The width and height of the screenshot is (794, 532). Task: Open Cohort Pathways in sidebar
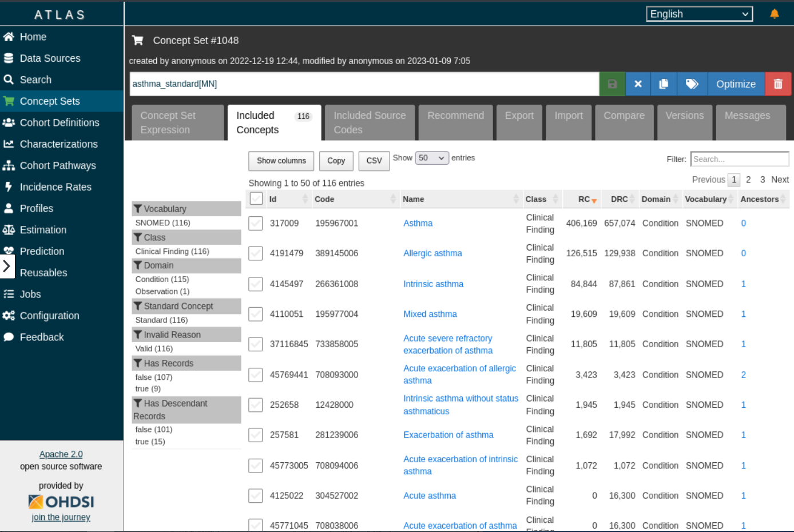click(x=58, y=165)
